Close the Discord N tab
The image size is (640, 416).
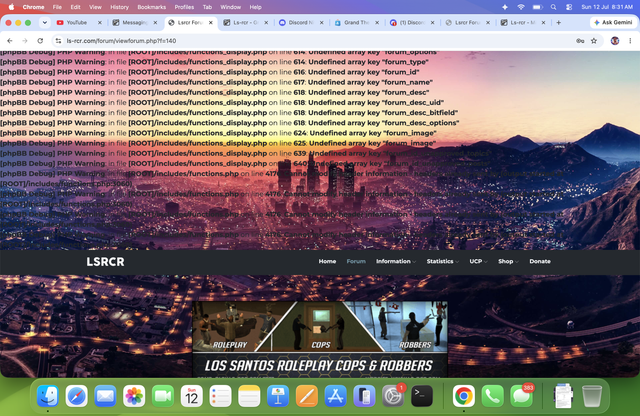point(322,23)
